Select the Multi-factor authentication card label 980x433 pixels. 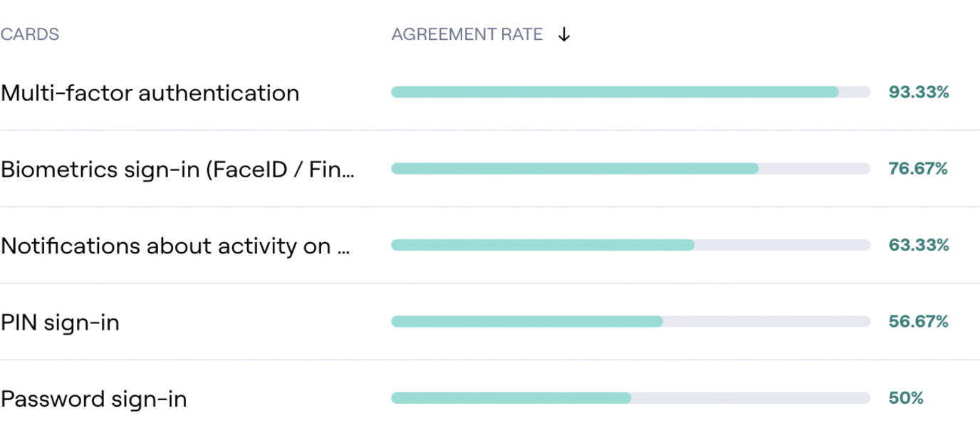[x=150, y=93]
